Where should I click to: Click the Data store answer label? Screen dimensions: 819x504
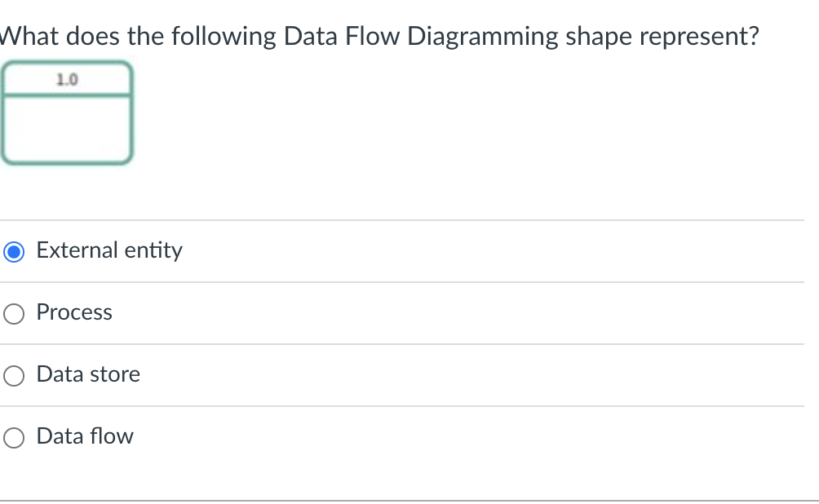88,374
